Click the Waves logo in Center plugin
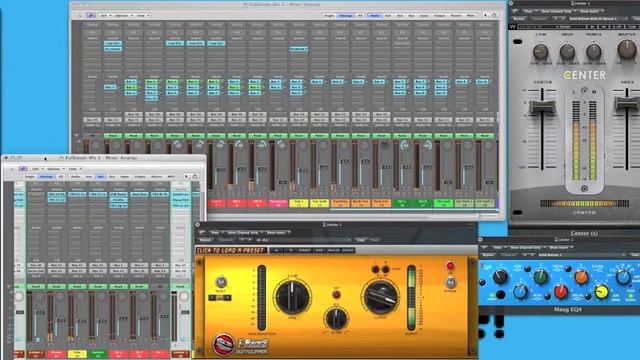The height and width of the screenshot is (360, 640). tap(513, 27)
